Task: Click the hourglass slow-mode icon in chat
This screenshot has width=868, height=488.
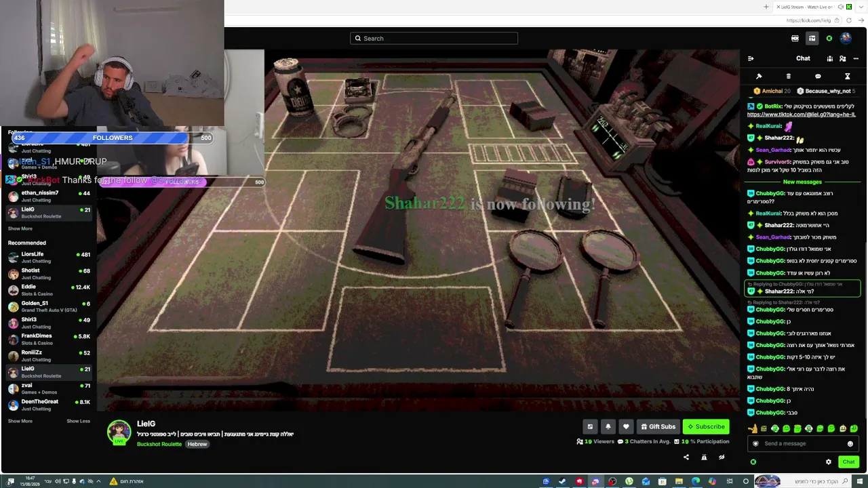Action: pyautogui.click(x=847, y=76)
